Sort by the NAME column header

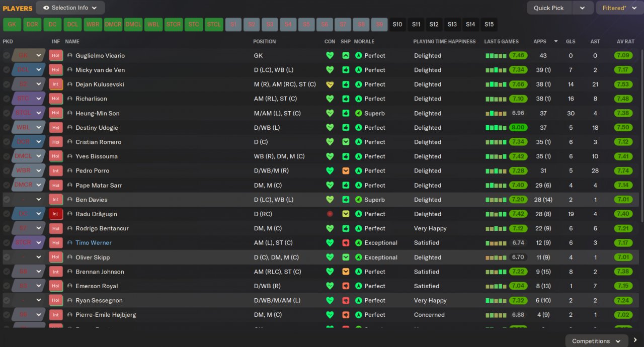[72, 41]
